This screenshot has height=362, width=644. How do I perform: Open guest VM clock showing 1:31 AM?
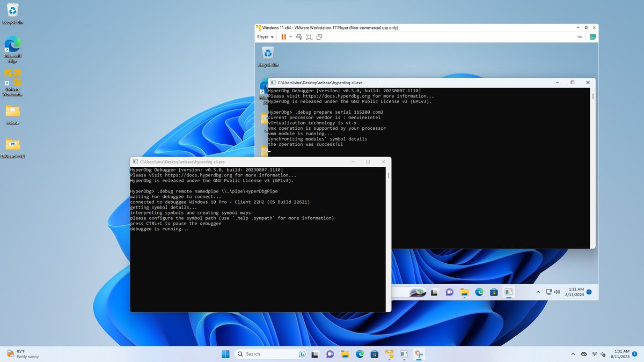(x=574, y=292)
